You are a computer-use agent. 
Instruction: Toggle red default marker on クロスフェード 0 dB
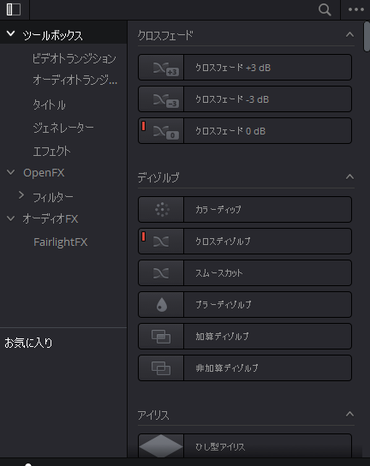pos(143,126)
